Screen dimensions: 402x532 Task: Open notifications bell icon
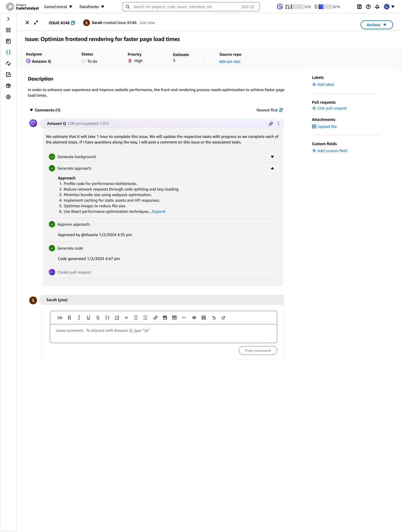point(377,7)
